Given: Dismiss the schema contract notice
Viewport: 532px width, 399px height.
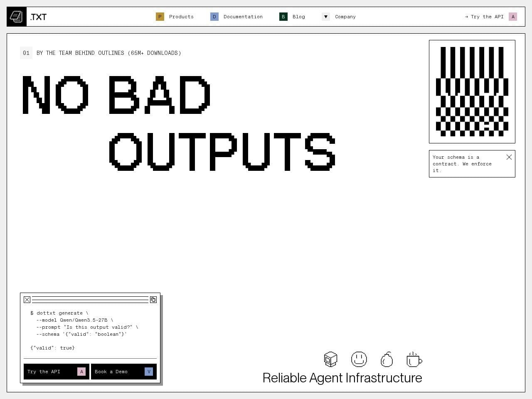Looking at the screenshot, I should (509, 157).
